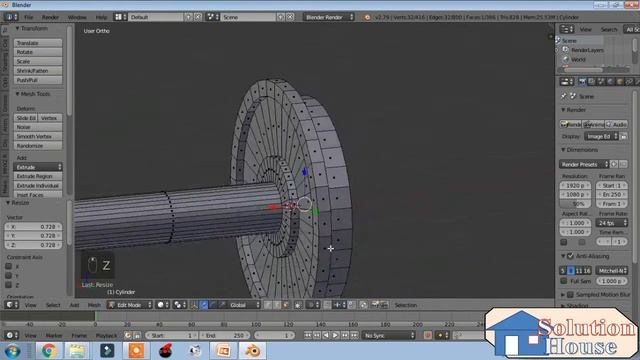Toggle Full Sample checkbox
Screen dimensions: 640x360
(x=564, y=281)
